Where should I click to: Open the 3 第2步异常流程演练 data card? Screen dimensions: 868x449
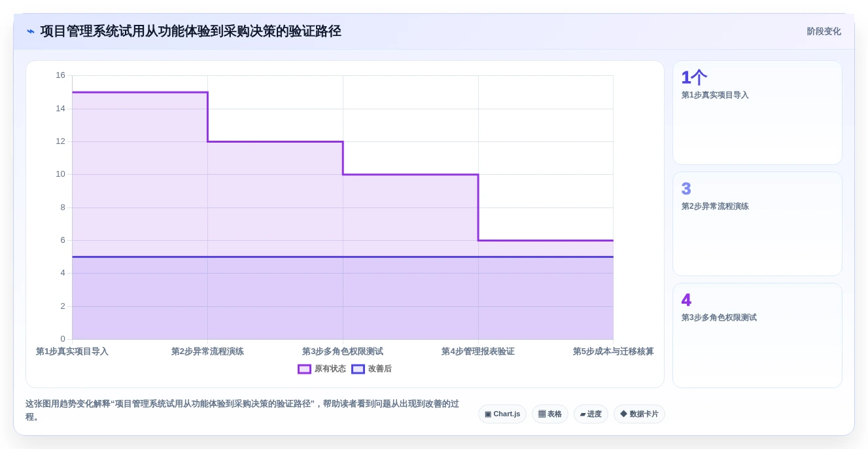tap(757, 224)
